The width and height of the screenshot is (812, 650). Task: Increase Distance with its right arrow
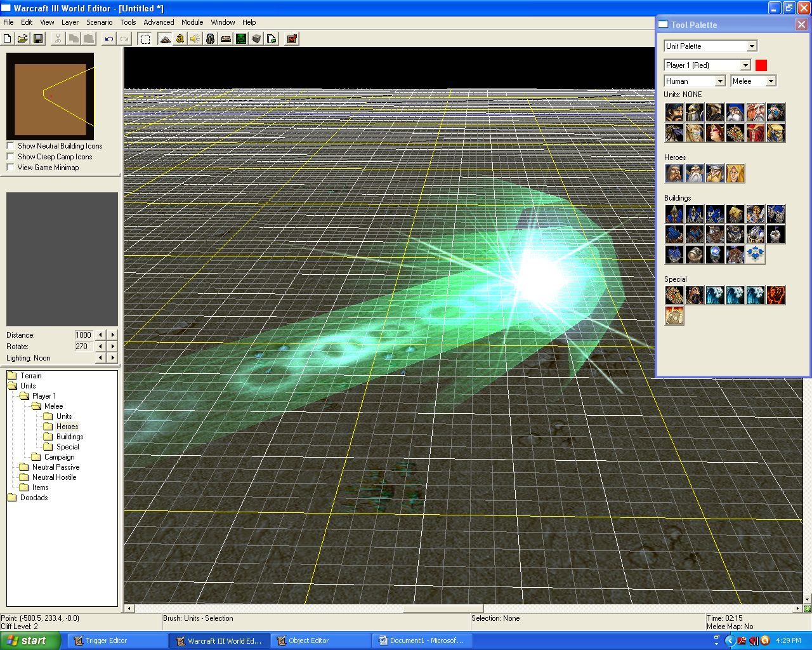113,335
